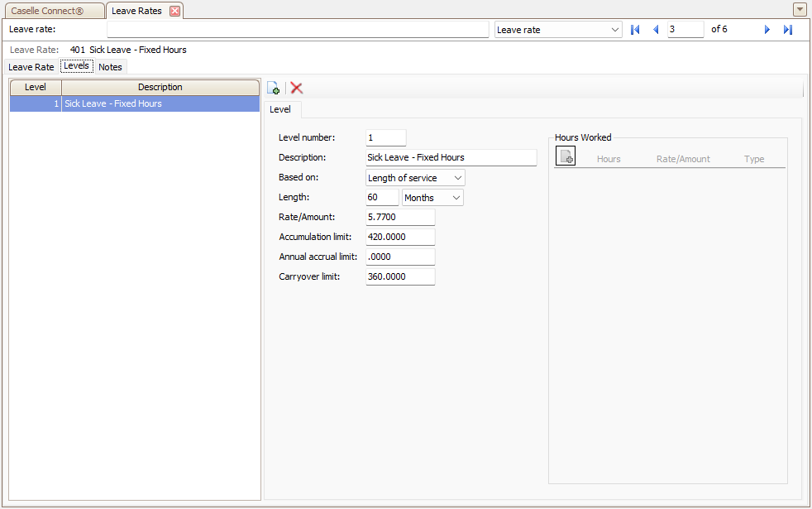Delete the selected level with the red X

(296, 88)
